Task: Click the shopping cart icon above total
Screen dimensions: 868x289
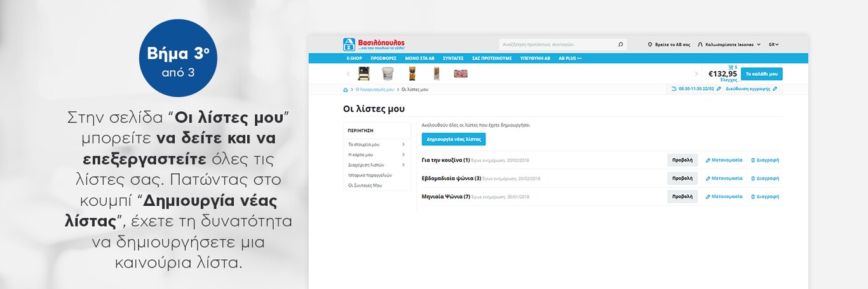Action: 731,67
